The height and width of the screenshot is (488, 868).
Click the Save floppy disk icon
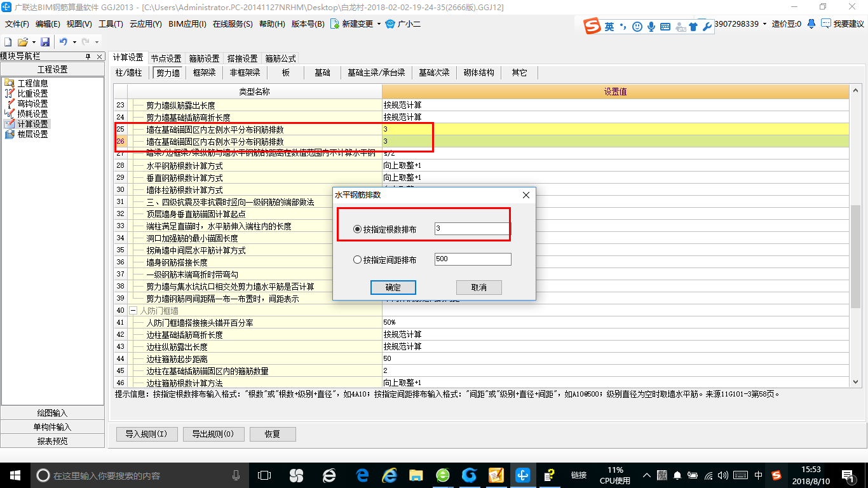pos(45,42)
